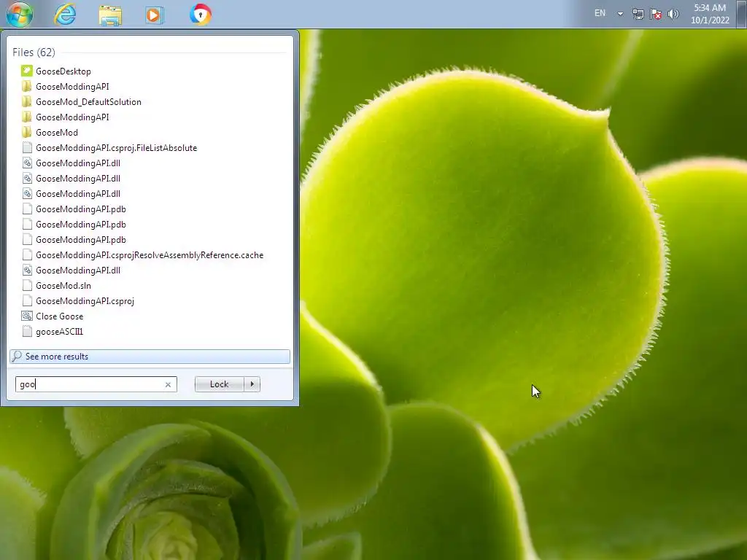Select the GooseMod.sln result text
747x560 pixels.
(x=63, y=286)
